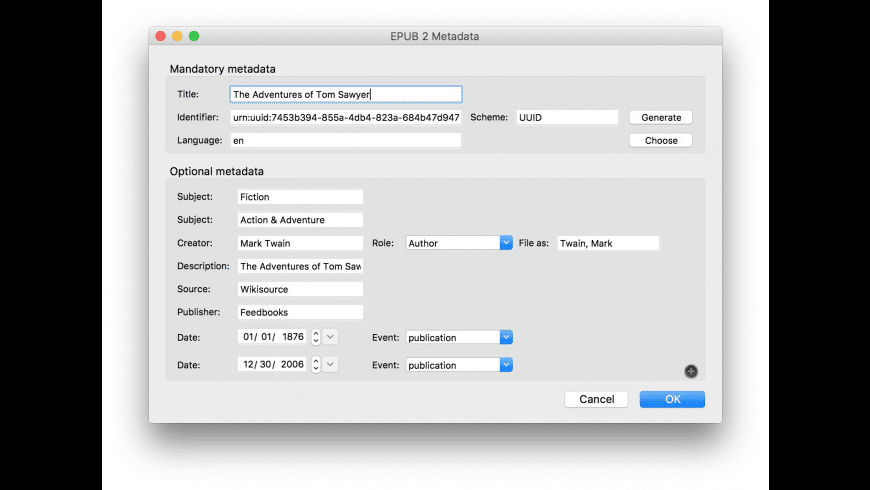Open calendar dropdown for the 1876 date
The height and width of the screenshot is (490, 870).
click(x=330, y=337)
